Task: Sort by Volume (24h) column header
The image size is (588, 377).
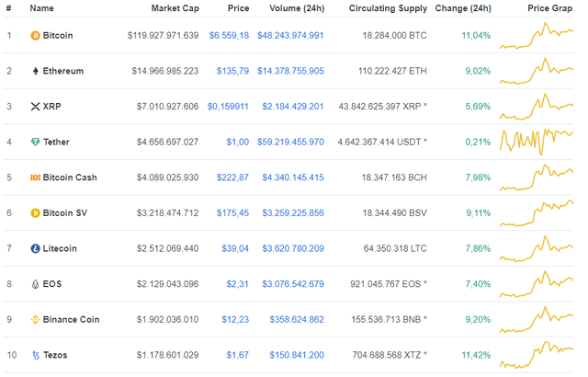Action: (x=297, y=8)
